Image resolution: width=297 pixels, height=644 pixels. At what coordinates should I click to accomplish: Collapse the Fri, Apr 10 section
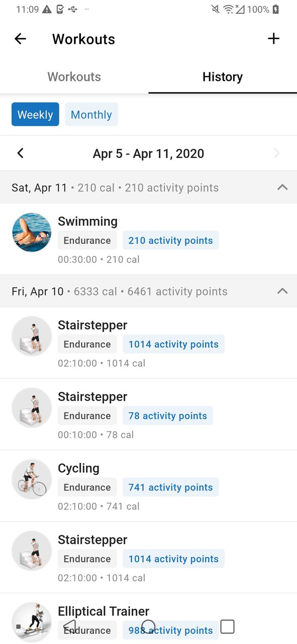(x=282, y=291)
